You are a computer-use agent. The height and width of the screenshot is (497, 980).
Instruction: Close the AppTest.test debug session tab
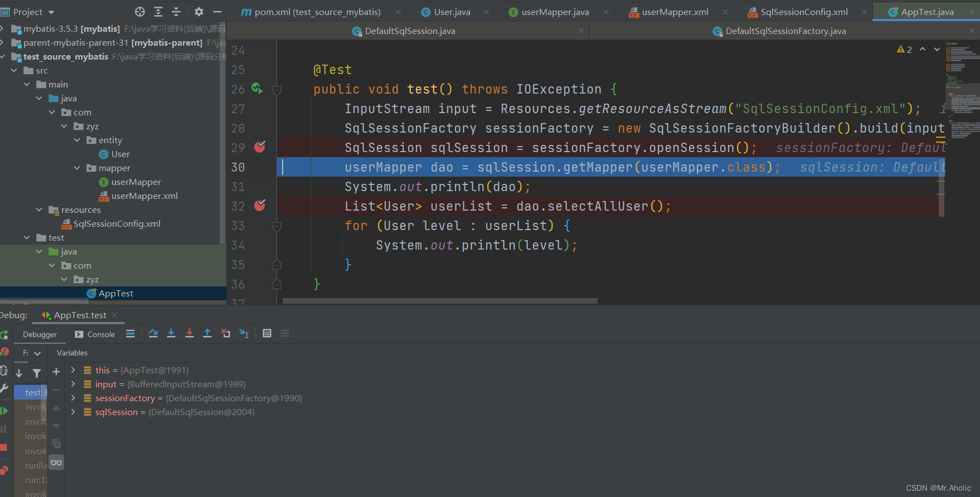tap(114, 315)
